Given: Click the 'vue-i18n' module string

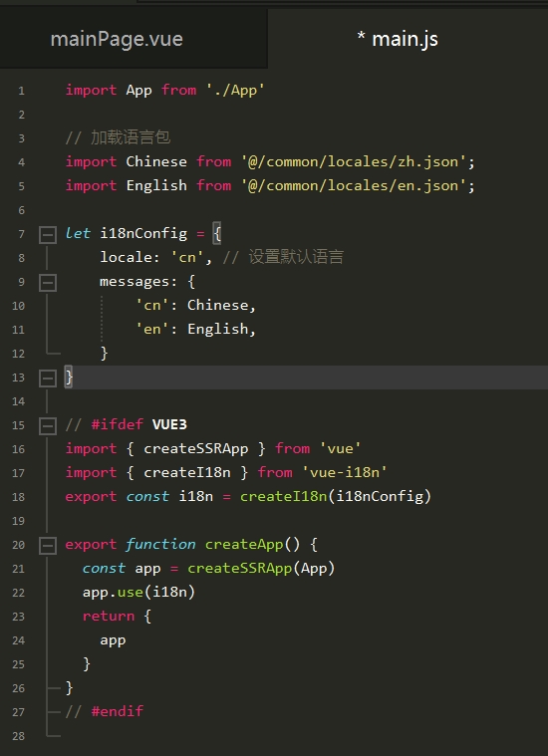Looking at the screenshot, I should pyautogui.click(x=345, y=472).
